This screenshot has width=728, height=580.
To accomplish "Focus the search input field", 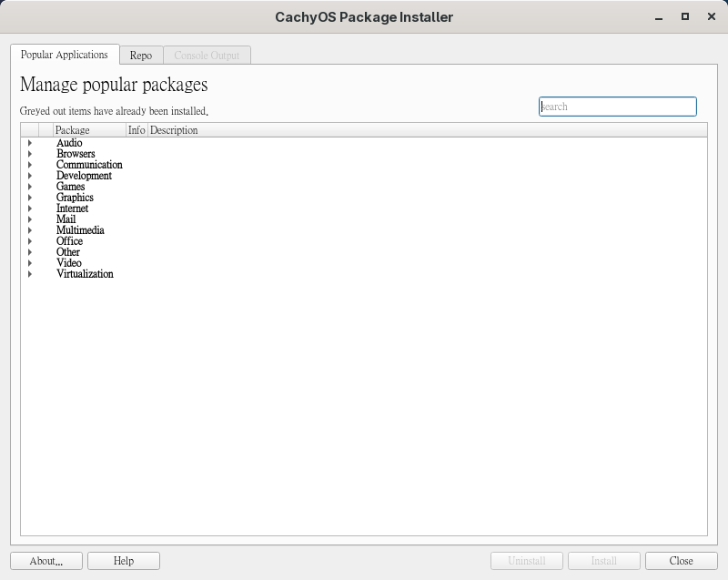I will (x=618, y=107).
